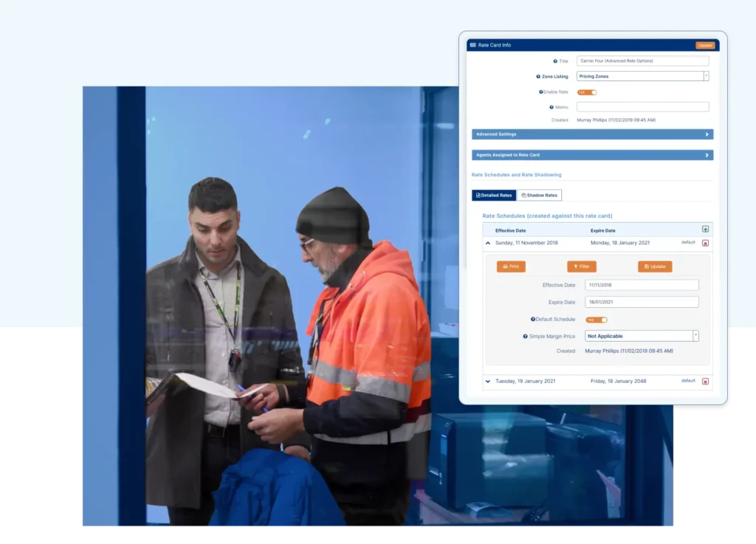Delete the Tuesday 19 January 2021 schedule
The image size is (756, 544).
coord(705,380)
